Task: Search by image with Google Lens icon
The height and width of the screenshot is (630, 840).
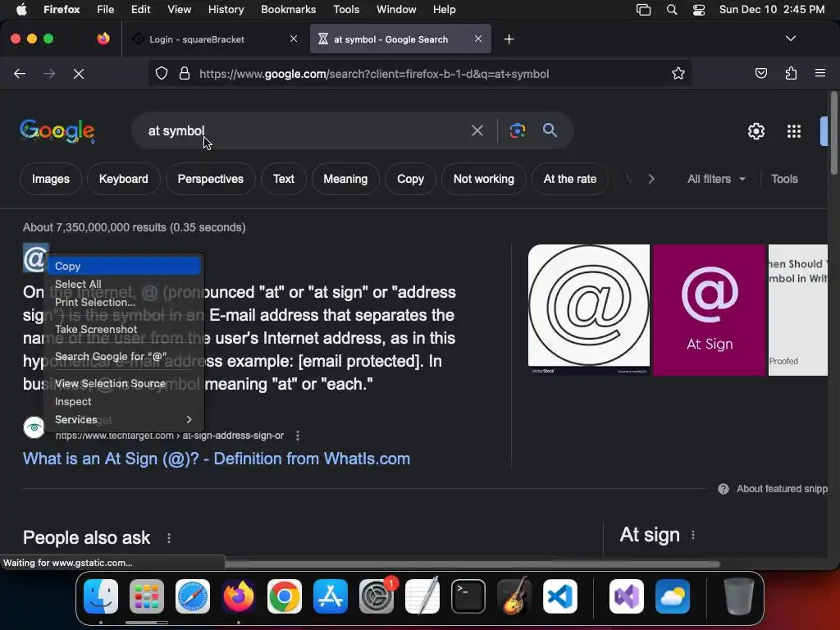Action: 517,130
